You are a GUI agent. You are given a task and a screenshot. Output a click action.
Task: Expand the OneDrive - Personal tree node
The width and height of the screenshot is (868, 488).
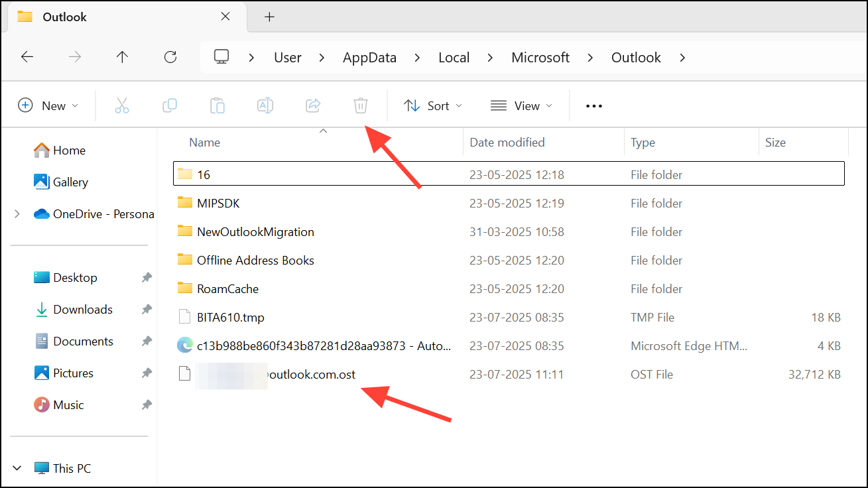(17, 213)
